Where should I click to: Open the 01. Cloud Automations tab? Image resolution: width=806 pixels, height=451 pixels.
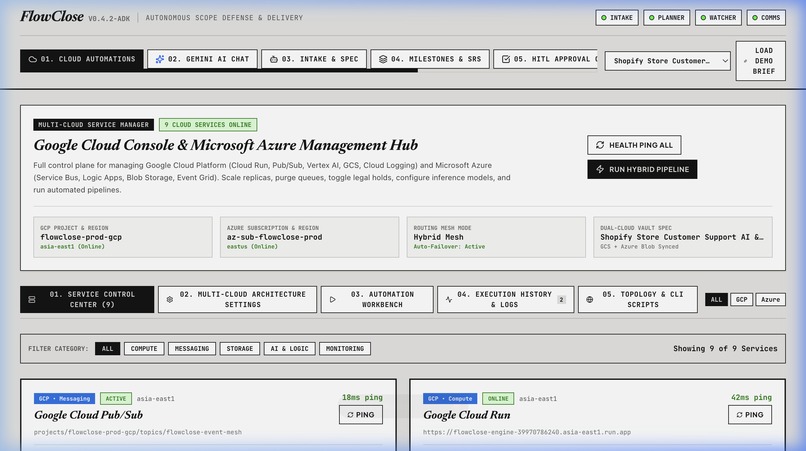pyautogui.click(x=81, y=60)
